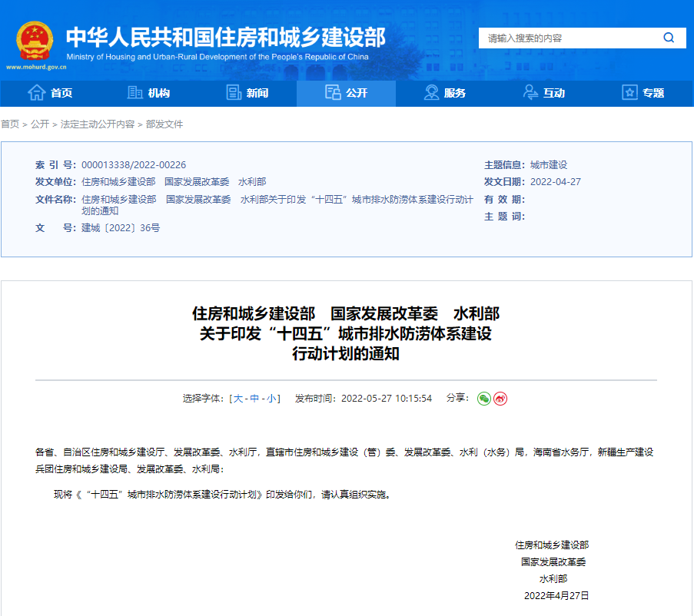Open the 新闻 navigation menu item
694x616 pixels.
coord(257,93)
